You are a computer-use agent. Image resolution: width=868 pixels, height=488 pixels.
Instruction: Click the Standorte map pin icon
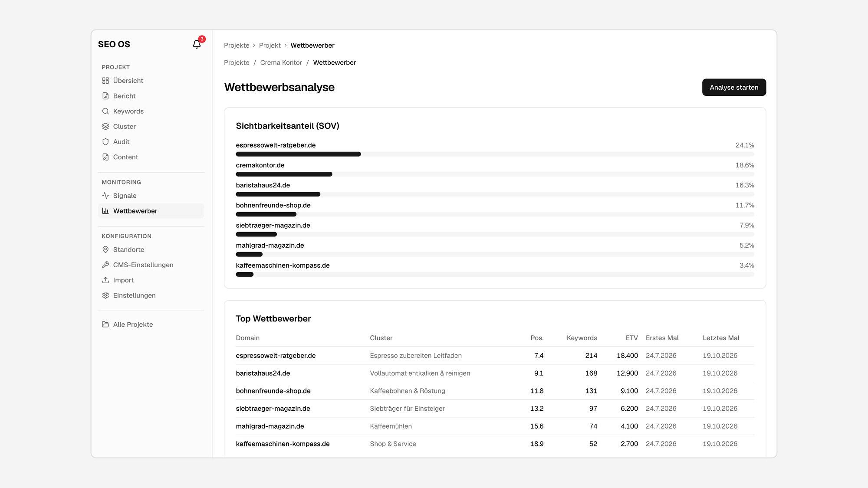point(105,249)
